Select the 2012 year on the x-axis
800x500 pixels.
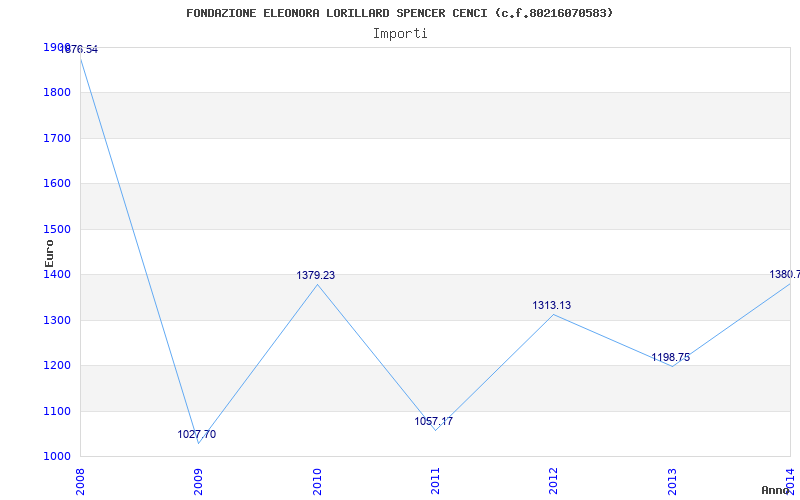[553, 480]
